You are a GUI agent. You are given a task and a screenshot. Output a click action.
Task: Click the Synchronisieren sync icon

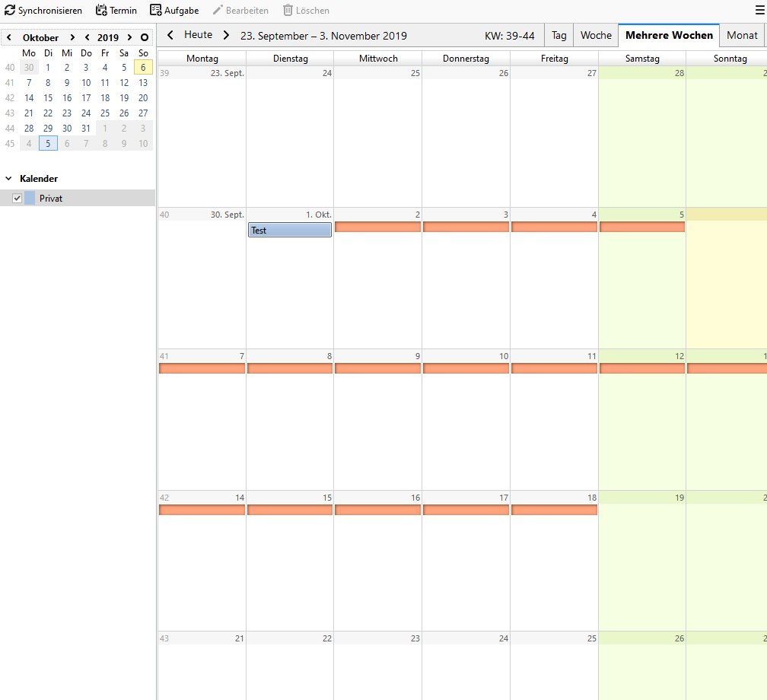[x=10, y=11]
